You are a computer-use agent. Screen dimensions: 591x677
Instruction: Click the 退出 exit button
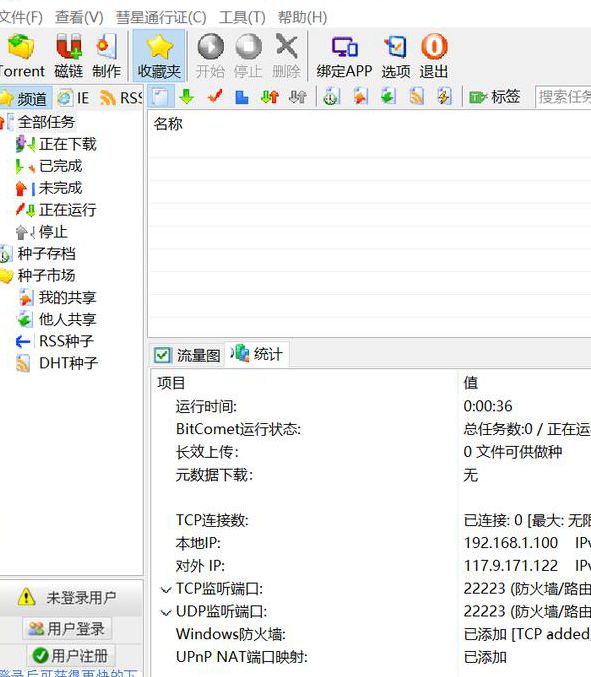click(434, 56)
